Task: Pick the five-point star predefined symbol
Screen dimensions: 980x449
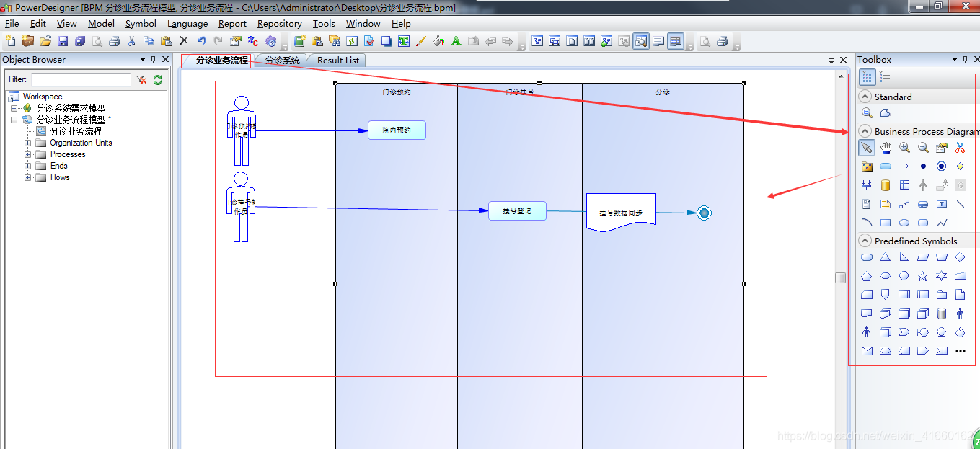Action: point(923,276)
